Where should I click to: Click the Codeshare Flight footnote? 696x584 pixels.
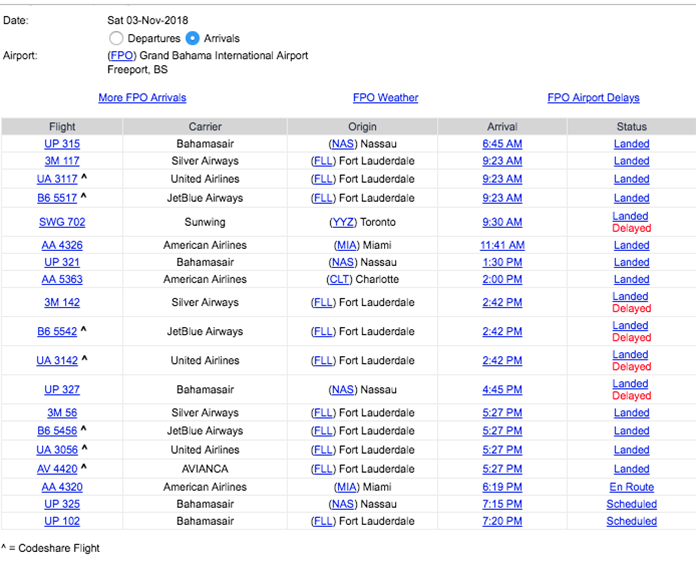(x=50, y=548)
